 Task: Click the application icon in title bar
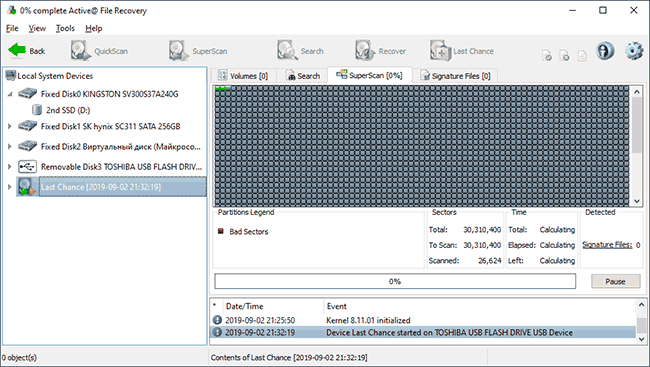[x=11, y=10]
